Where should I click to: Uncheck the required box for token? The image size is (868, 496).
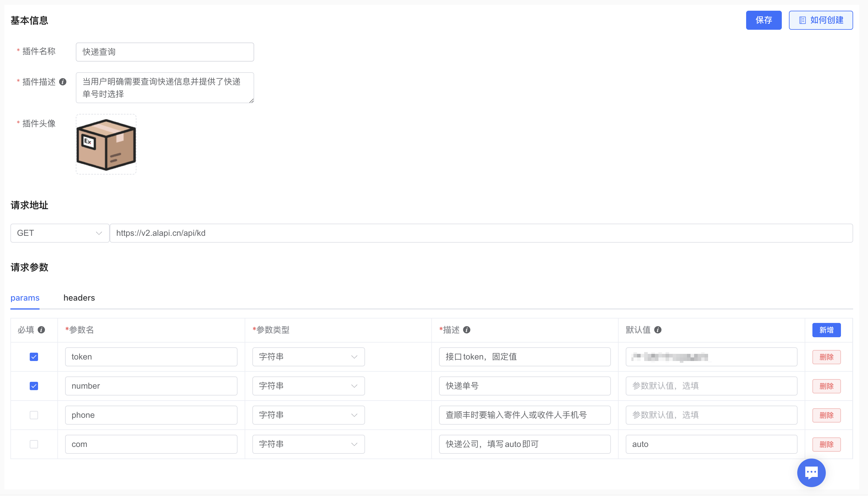(x=34, y=357)
